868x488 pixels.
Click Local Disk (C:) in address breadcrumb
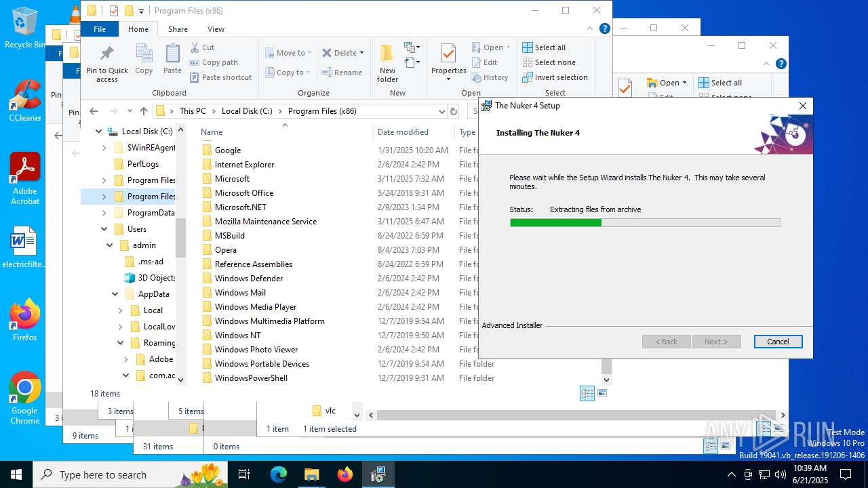click(x=247, y=111)
